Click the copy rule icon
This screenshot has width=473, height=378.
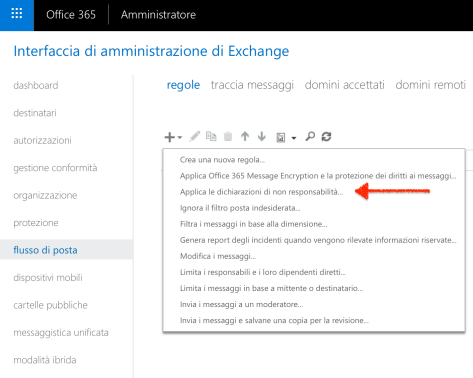211,136
